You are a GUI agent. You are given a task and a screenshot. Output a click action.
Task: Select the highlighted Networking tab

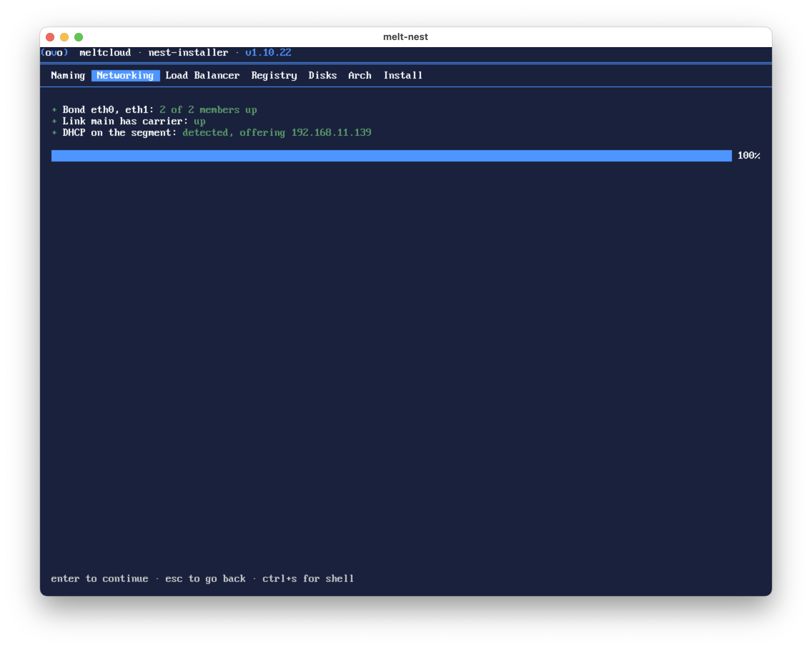coord(125,75)
